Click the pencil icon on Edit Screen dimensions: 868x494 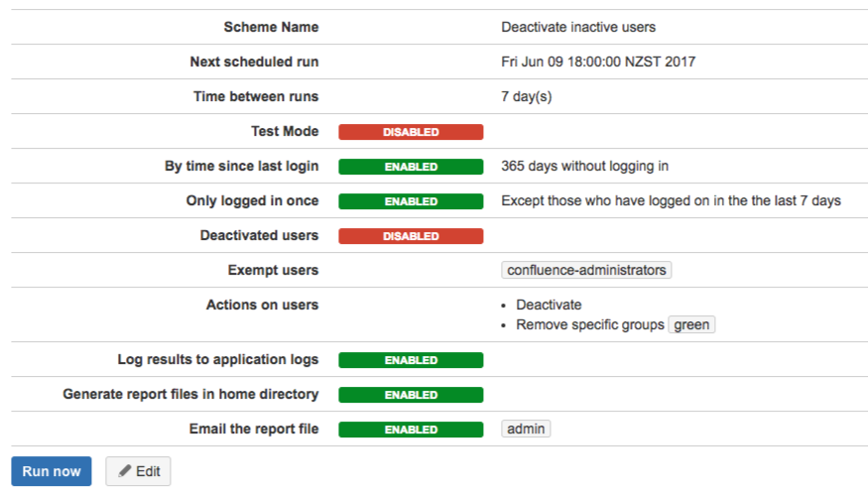[x=125, y=471]
